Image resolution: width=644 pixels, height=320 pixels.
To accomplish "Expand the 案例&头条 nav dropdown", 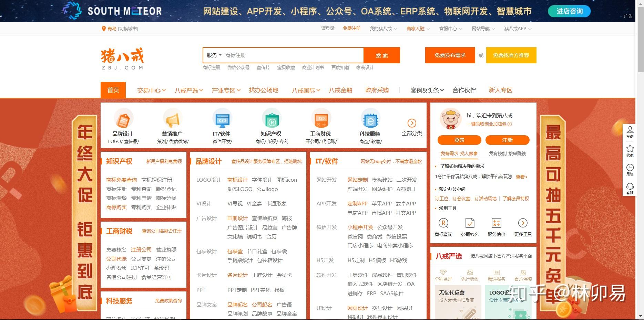I will pyautogui.click(x=427, y=90).
